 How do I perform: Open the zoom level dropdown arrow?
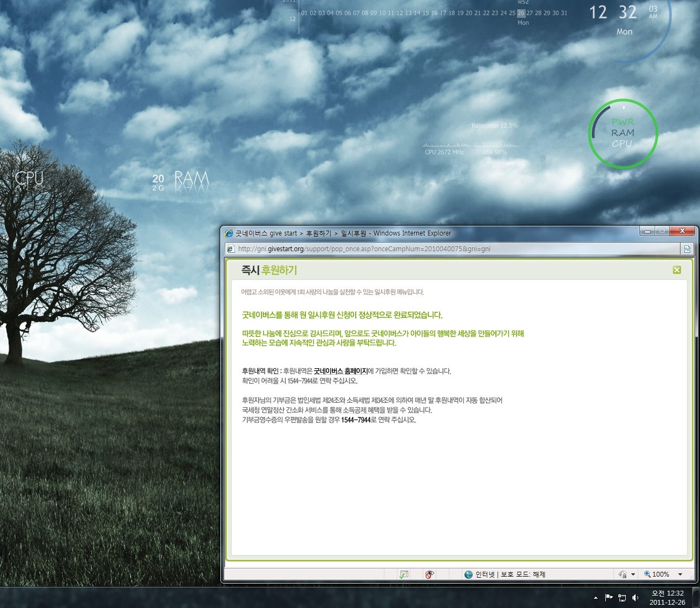click(x=680, y=574)
